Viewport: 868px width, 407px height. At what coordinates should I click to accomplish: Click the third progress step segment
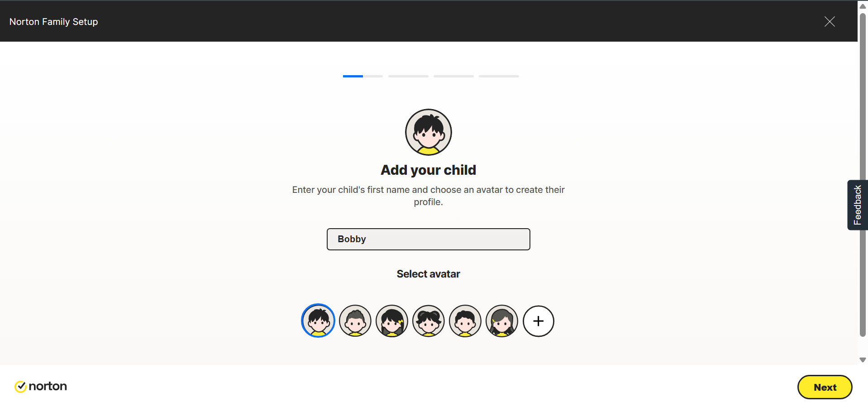(453, 76)
